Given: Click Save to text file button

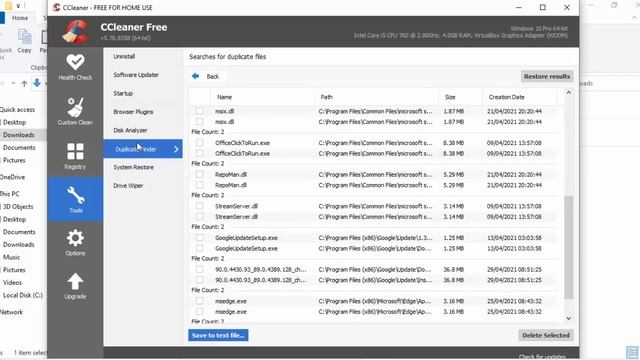Looking at the screenshot, I should coord(218,335).
